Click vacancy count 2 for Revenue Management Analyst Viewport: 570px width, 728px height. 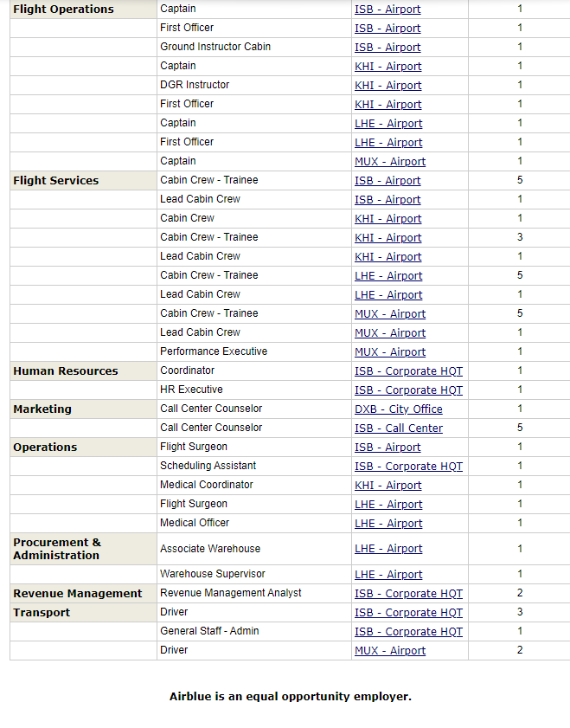pyautogui.click(x=520, y=593)
